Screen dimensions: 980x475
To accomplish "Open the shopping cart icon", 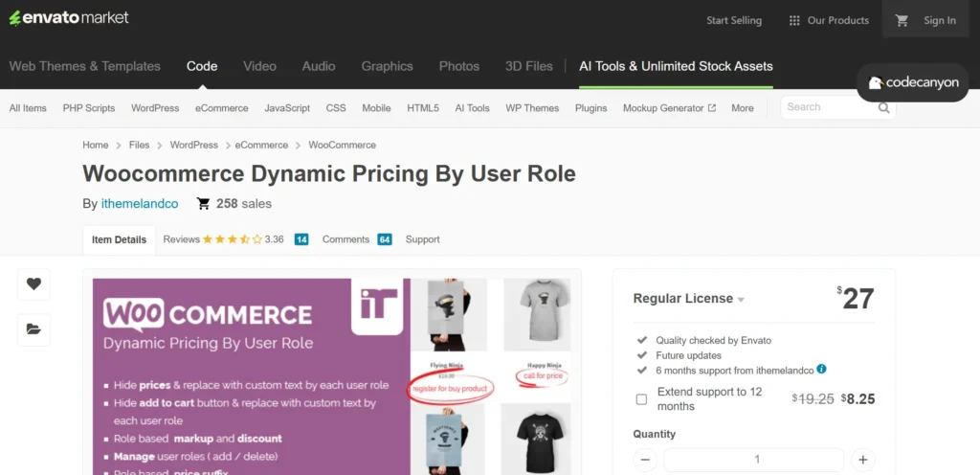I will point(902,21).
